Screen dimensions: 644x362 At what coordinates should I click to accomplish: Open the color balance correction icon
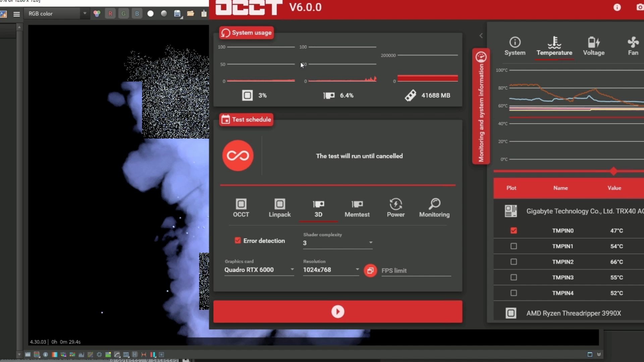click(72, 354)
